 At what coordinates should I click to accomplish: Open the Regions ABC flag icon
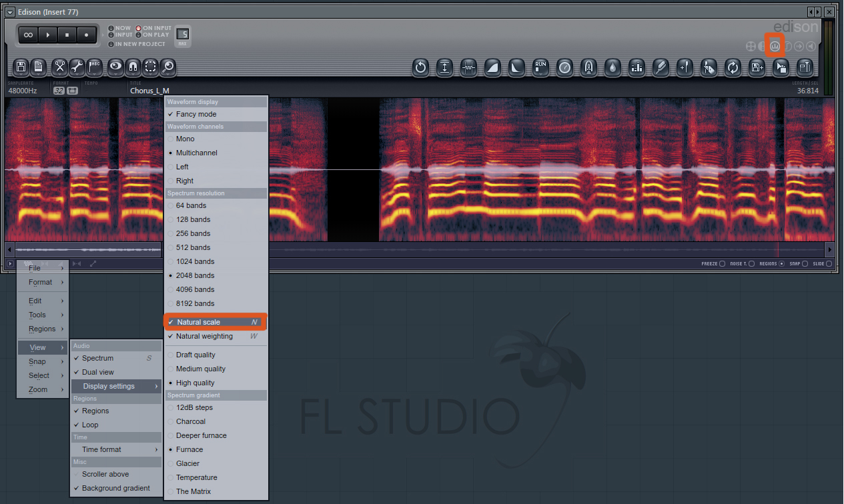(95, 67)
